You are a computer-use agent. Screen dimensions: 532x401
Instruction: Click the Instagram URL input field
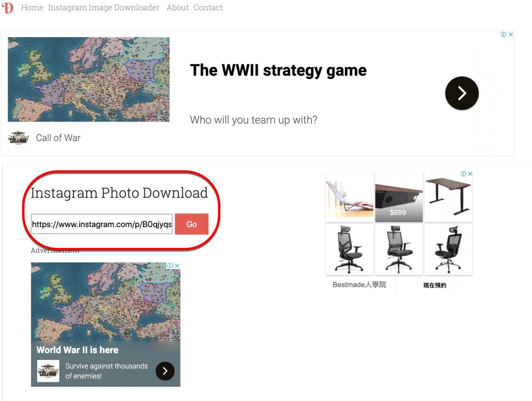click(x=102, y=224)
